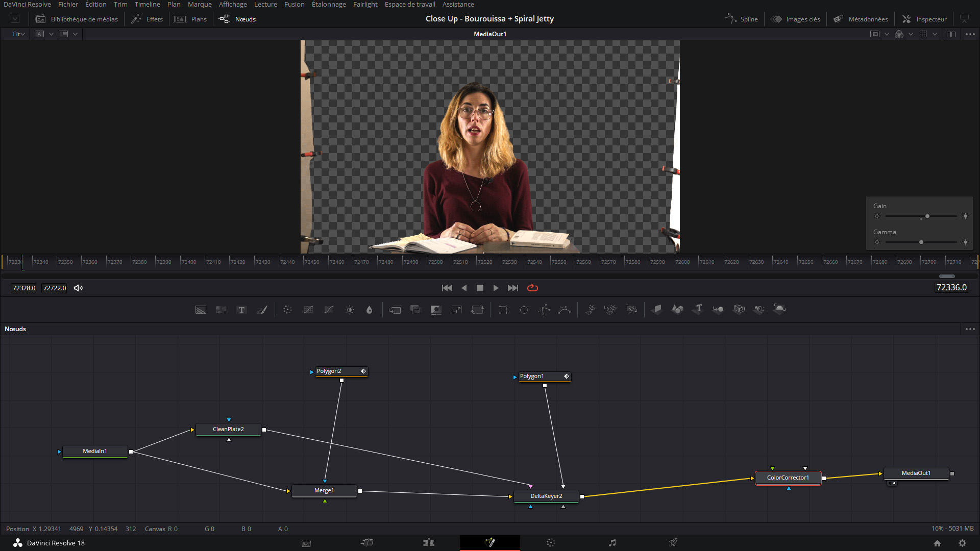The width and height of the screenshot is (980, 551).
Task: Open the Fusion menu
Action: pyautogui.click(x=295, y=4)
